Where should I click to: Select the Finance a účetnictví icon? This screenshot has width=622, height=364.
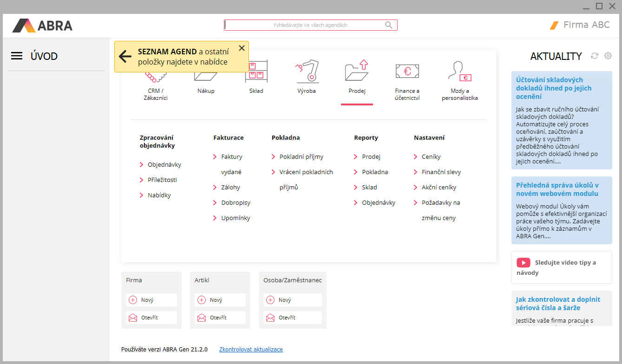407,72
